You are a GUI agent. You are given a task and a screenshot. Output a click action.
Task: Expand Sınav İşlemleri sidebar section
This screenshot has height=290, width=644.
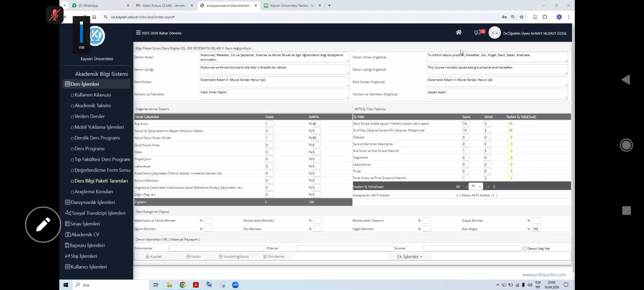pyautogui.click(x=85, y=224)
